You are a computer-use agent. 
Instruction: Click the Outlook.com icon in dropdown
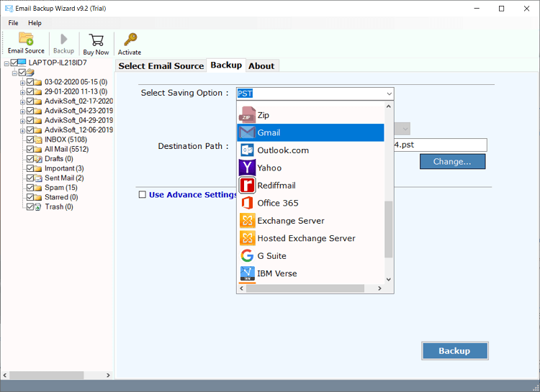point(247,150)
